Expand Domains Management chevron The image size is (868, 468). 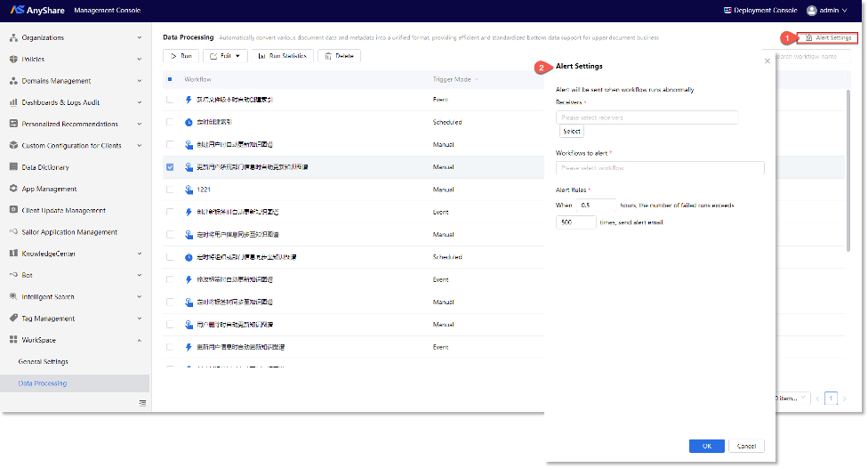tap(139, 81)
